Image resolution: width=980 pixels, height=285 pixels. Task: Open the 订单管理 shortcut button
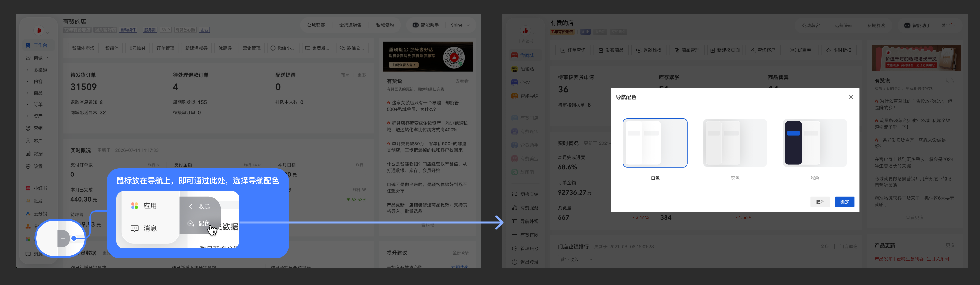[165, 48]
